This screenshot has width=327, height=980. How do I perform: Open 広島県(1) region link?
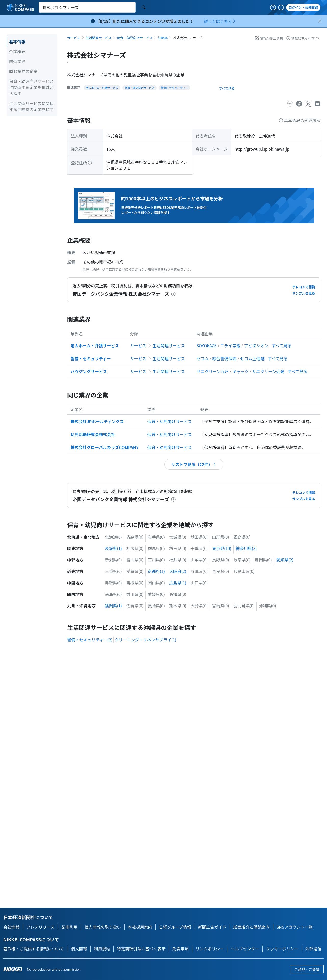(178, 583)
